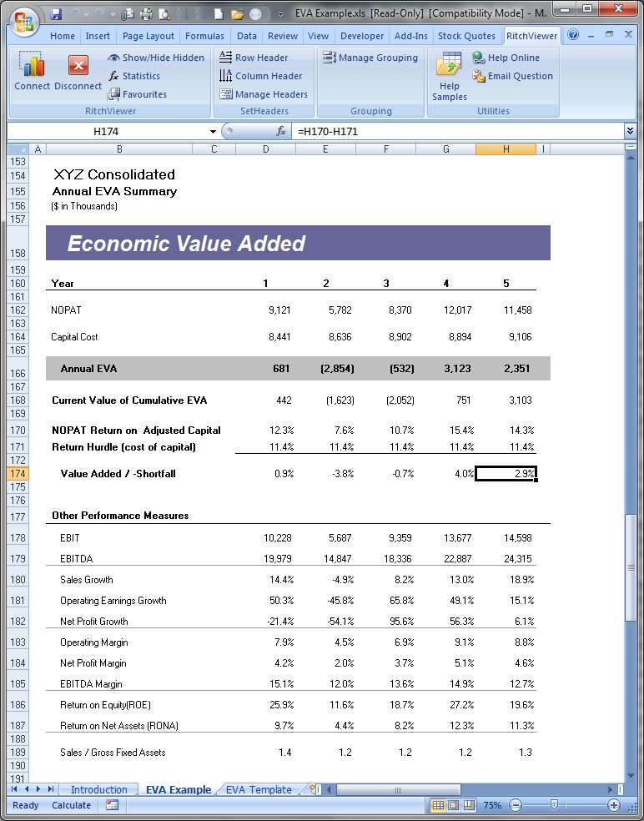The image size is (644, 821).
Task: Open the EVA Template sheet tab
Action: (x=259, y=789)
